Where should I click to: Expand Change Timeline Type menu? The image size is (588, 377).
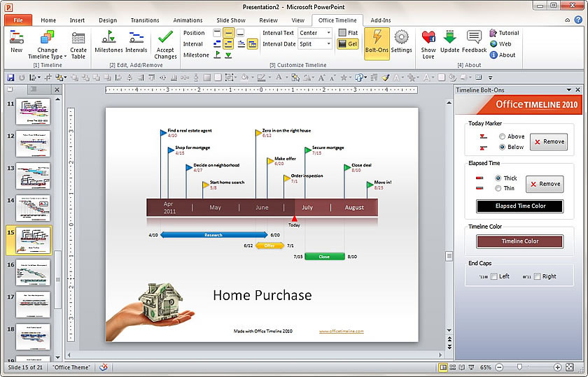[x=48, y=45]
